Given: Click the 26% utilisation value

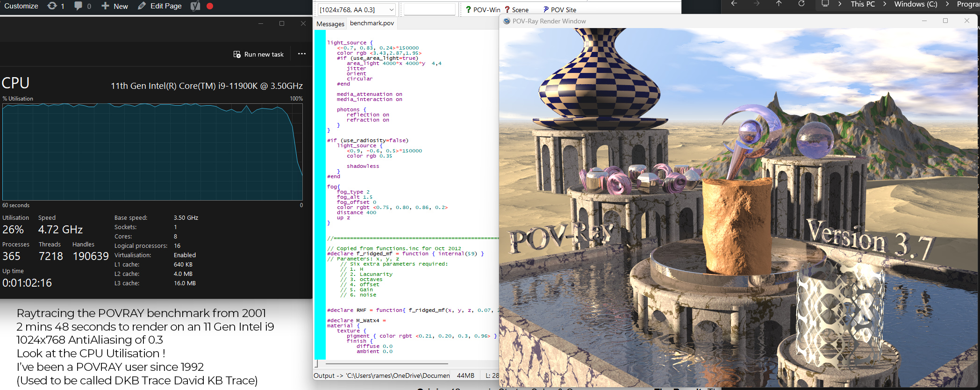Looking at the screenshot, I should pyautogui.click(x=13, y=230).
